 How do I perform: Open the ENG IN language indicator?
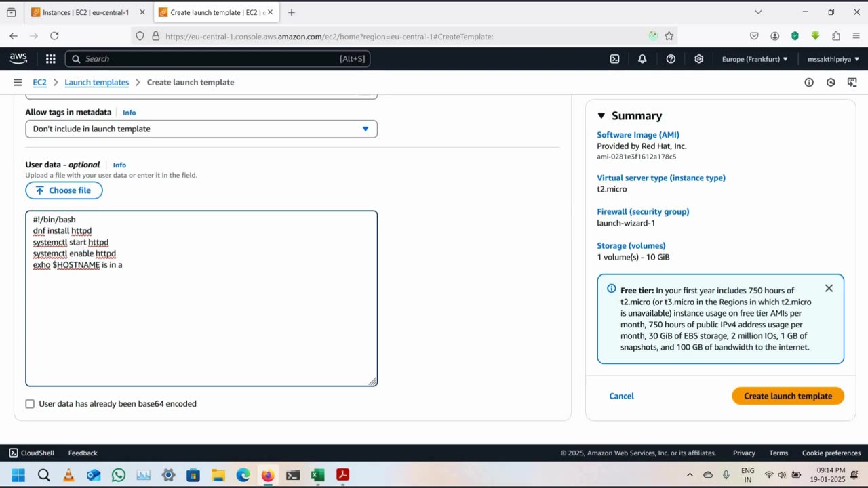pyautogui.click(x=747, y=475)
